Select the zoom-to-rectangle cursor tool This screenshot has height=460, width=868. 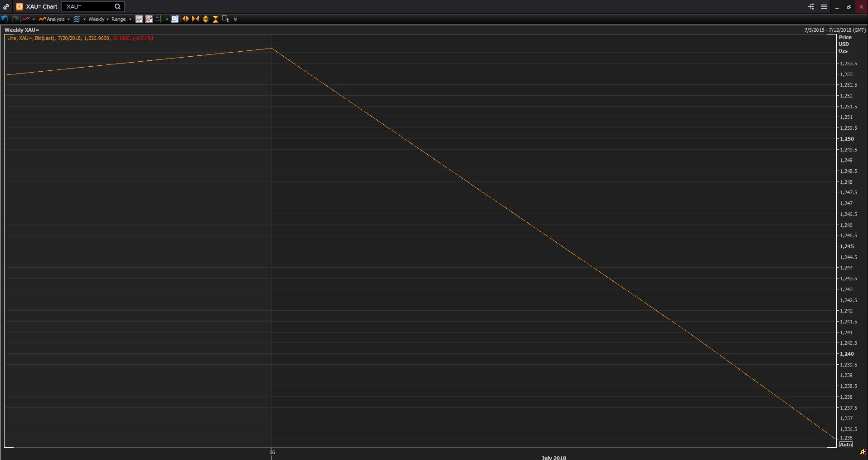click(225, 19)
